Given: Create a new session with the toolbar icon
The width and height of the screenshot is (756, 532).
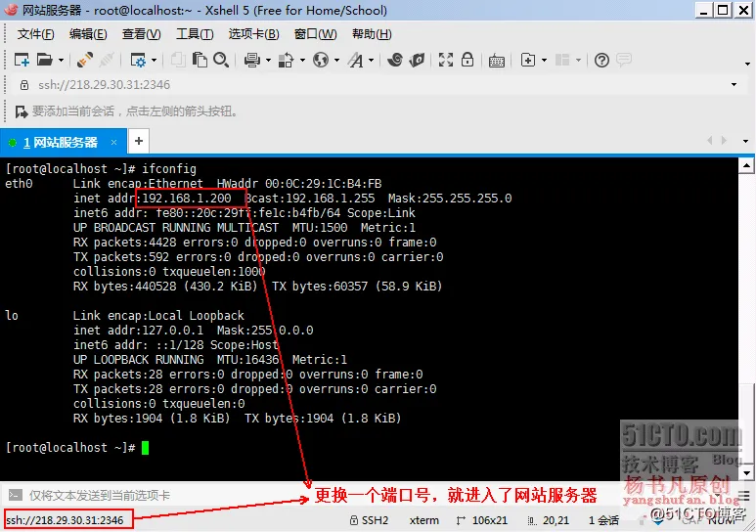Looking at the screenshot, I should point(22,60).
